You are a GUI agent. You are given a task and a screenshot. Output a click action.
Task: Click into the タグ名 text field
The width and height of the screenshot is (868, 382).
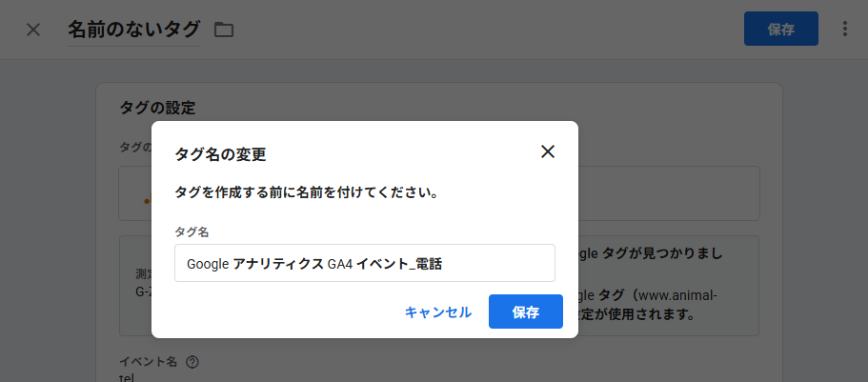(x=364, y=264)
